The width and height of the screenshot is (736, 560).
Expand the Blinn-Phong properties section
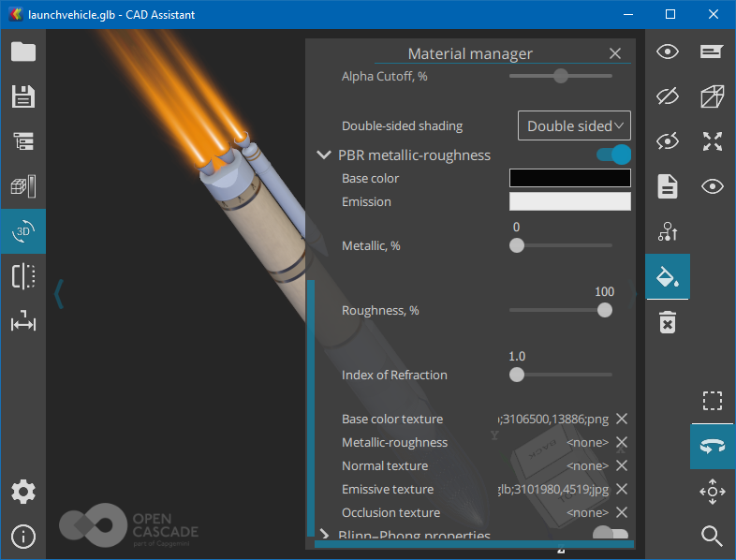pos(324,536)
